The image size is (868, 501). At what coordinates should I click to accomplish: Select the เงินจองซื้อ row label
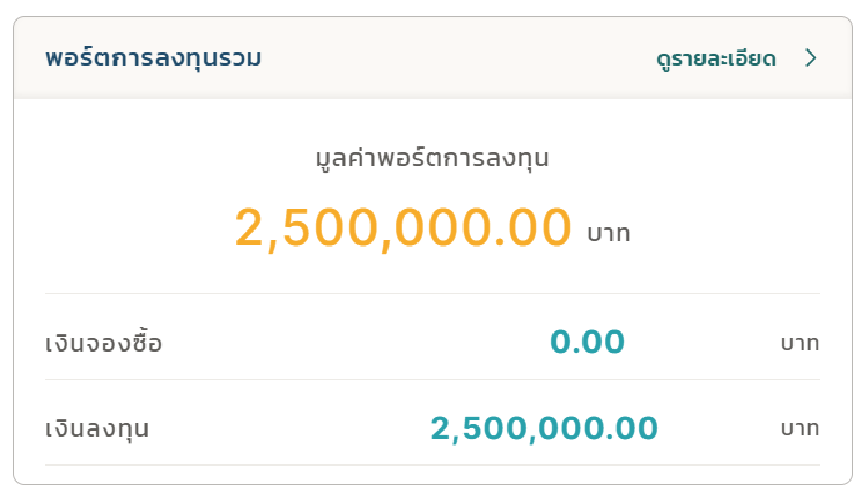[103, 344]
